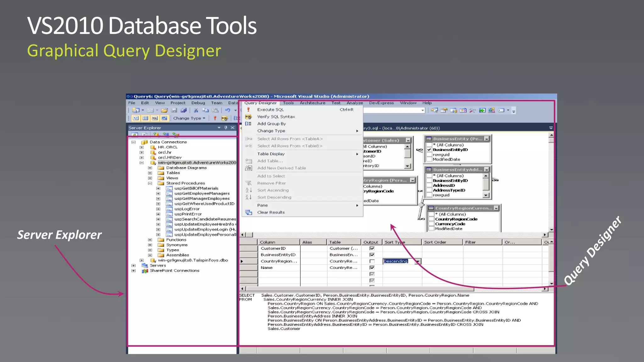Screen dimensions: 644x362
Task: Open the Descending sort type dropdown
Action: 418,261
